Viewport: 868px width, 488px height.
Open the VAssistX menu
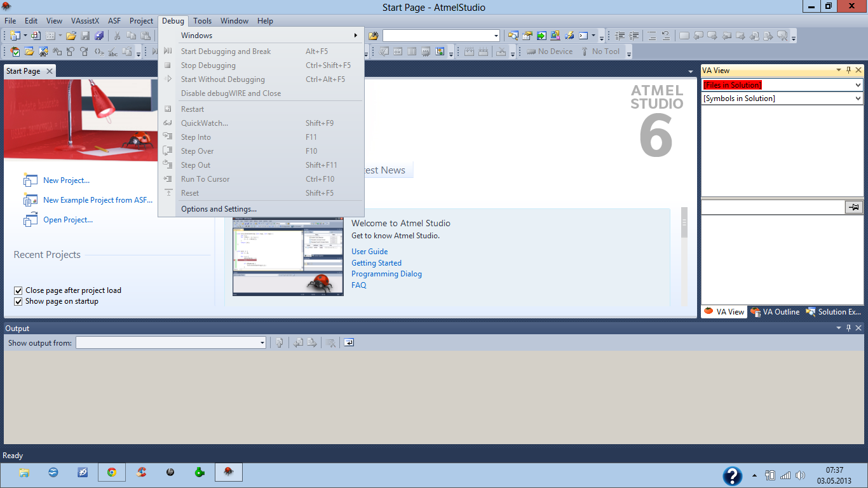click(x=85, y=21)
